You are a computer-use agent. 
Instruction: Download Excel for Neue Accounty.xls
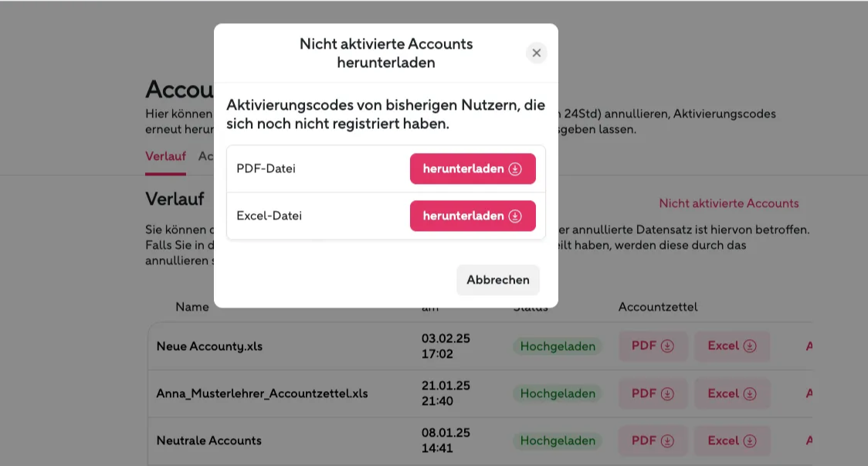(x=732, y=345)
